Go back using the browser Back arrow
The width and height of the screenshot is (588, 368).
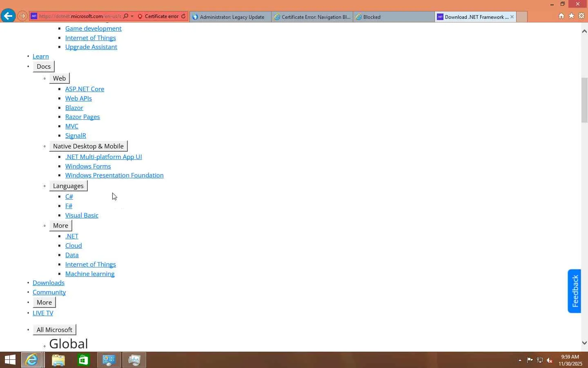point(8,16)
